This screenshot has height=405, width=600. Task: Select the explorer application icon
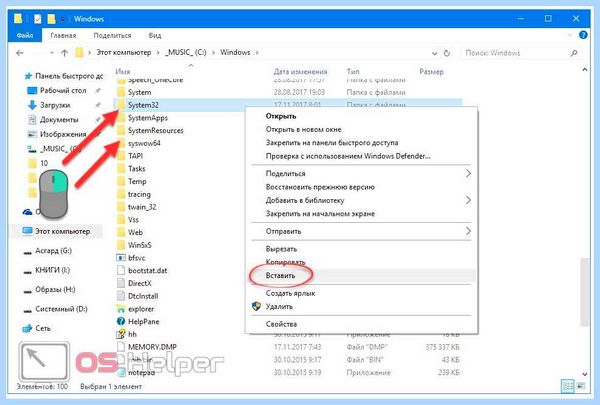[x=121, y=309]
